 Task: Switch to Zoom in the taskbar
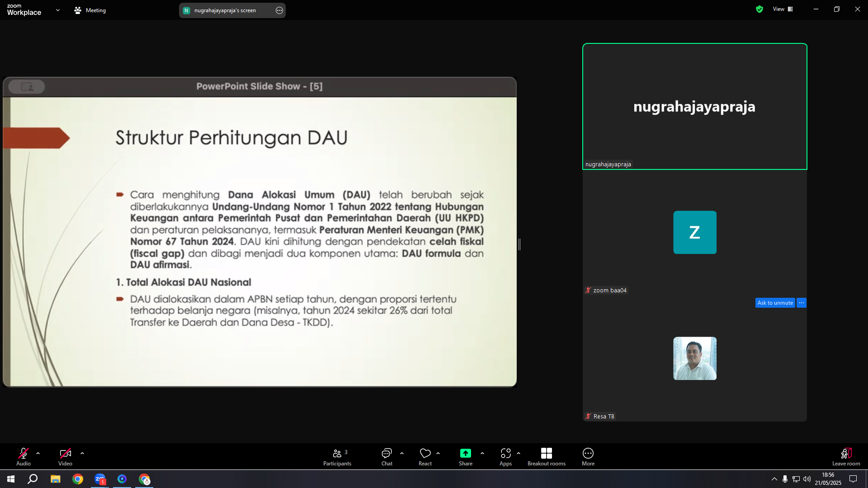pyautogui.click(x=100, y=479)
